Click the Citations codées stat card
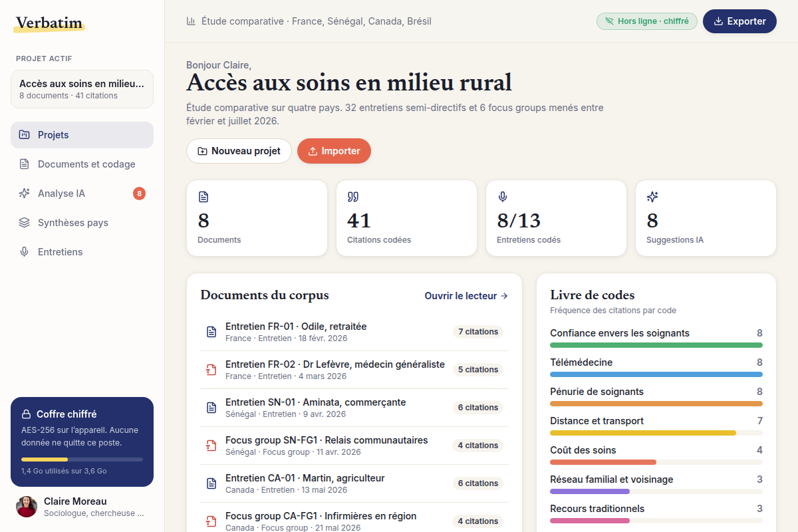The width and height of the screenshot is (798, 532). coord(406,218)
